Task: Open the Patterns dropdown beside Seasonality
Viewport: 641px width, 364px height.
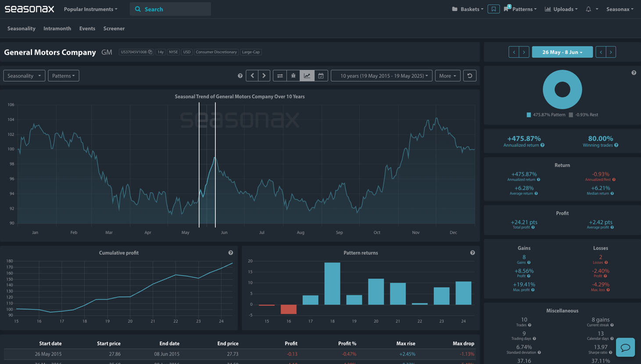Action: [64, 76]
